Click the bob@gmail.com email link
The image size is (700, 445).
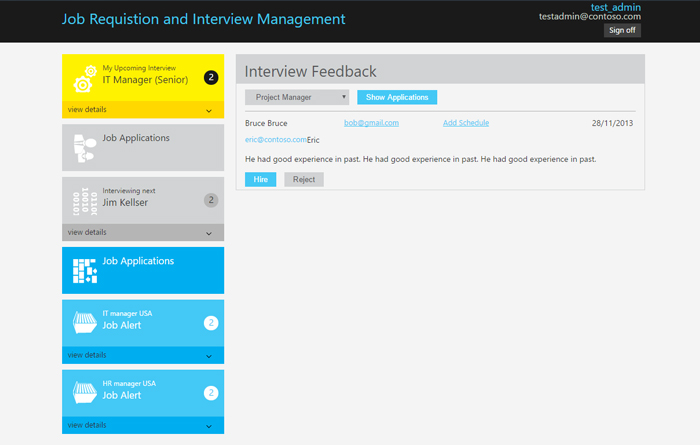pyautogui.click(x=371, y=123)
